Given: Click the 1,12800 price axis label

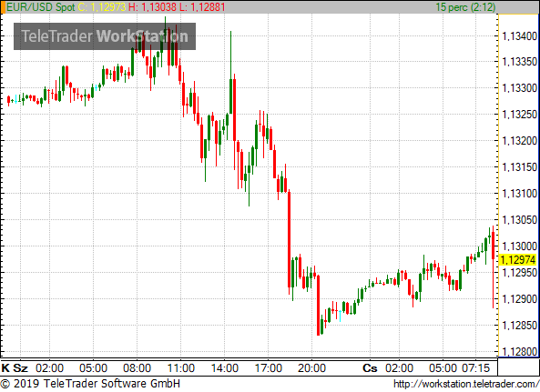Looking at the screenshot, I should point(519,351).
